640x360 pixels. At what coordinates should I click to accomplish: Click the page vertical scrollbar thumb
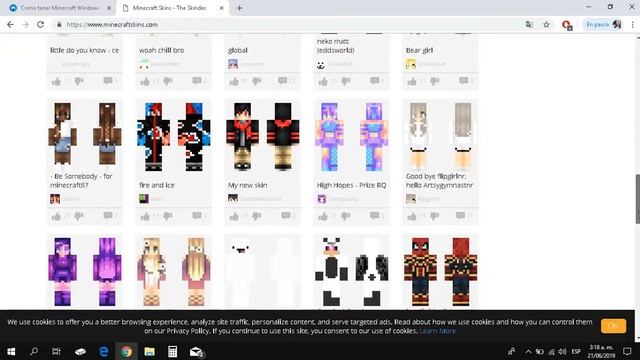638,199
